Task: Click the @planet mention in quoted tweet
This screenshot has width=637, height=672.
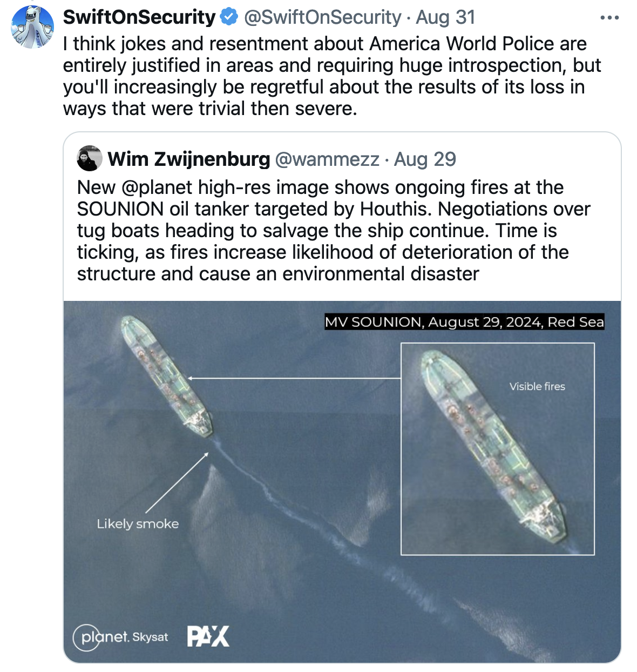Action: pos(157,187)
